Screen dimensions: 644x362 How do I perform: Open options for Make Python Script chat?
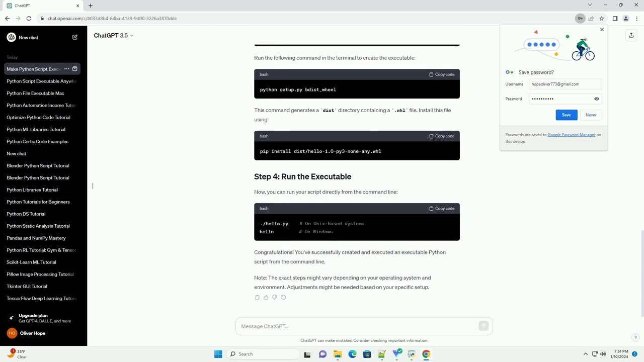[66, 69]
